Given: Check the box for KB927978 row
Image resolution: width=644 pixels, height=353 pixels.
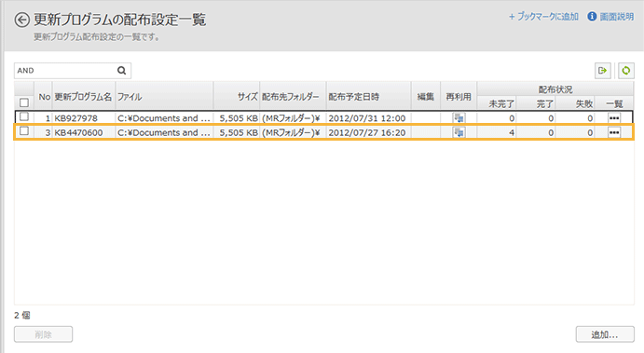Looking at the screenshot, I should click(x=24, y=116).
